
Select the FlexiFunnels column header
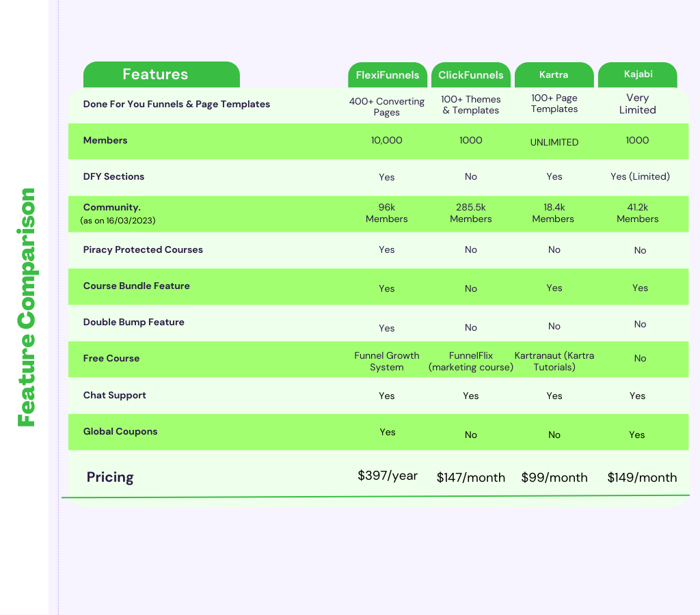tap(388, 75)
